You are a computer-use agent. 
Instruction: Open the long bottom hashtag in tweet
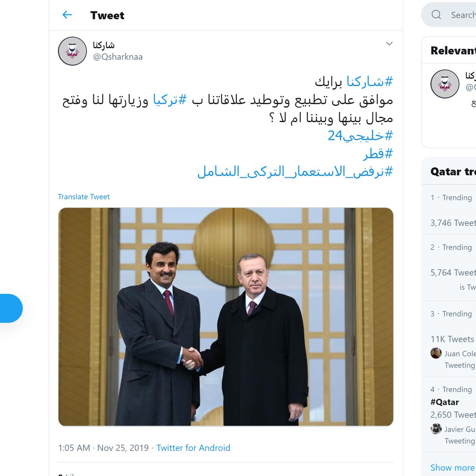tap(295, 172)
